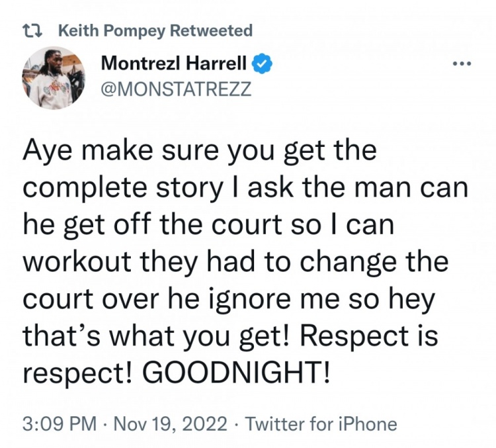The width and height of the screenshot is (496, 448).
Task: Click "Keith Pompey Retweeted" label
Action: pyautogui.click(x=155, y=30)
